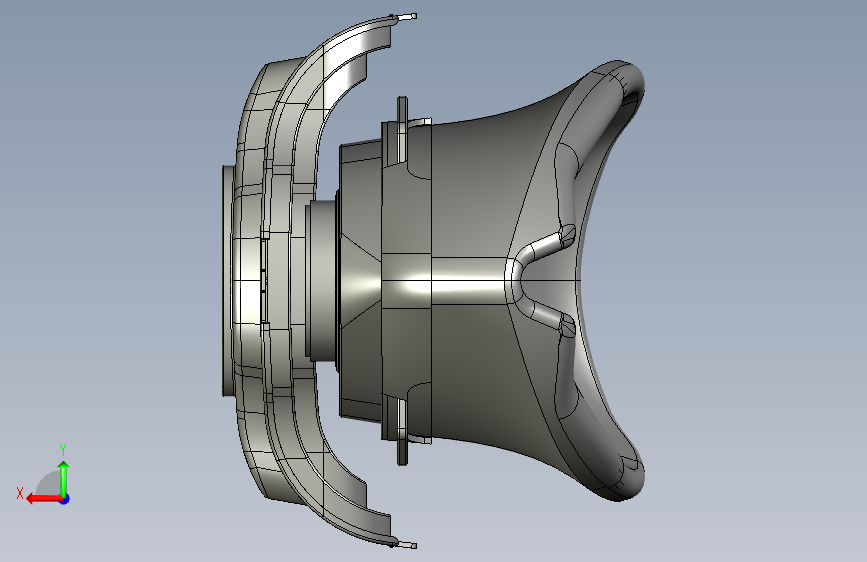Screen dimensions: 867x562
Task: Select the curved outer shell ring on the left
Action: point(282,280)
